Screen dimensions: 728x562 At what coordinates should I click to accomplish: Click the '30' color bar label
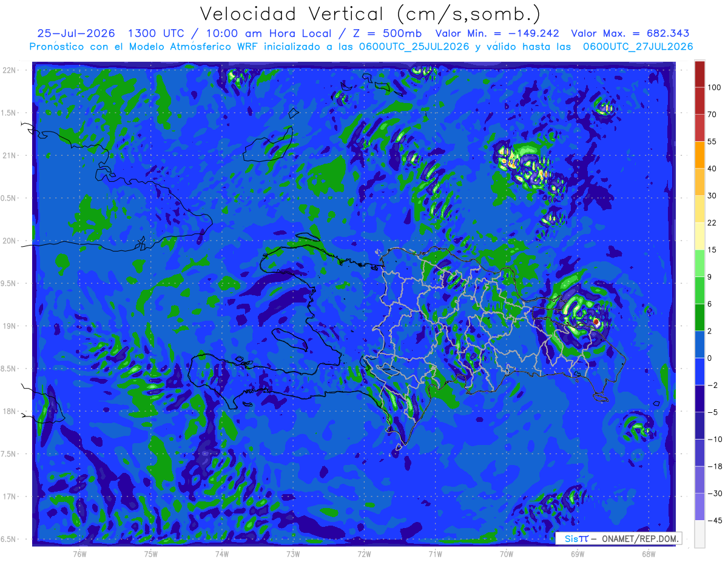click(x=712, y=196)
